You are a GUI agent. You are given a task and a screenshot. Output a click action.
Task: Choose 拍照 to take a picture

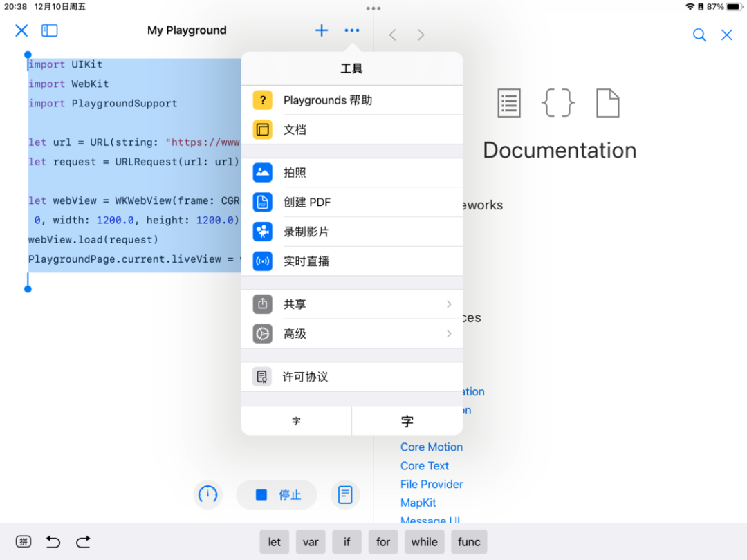(351, 173)
